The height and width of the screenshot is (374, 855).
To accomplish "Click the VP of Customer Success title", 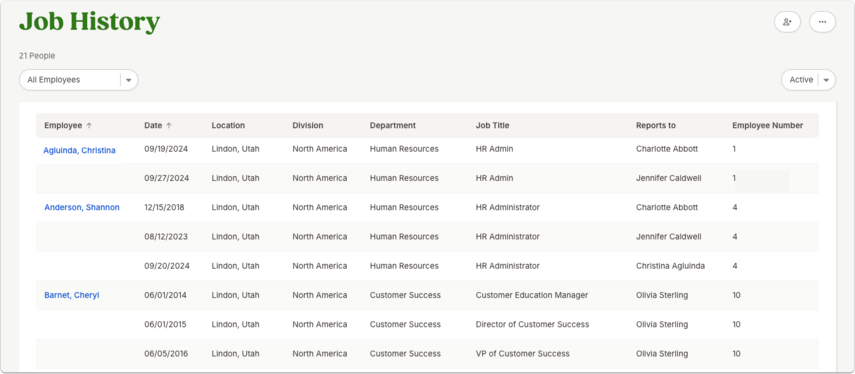I will 522,354.
